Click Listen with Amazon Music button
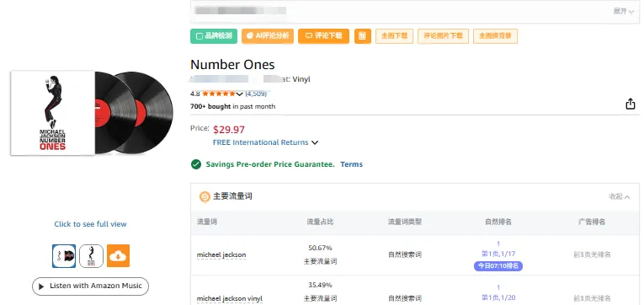Viewport: 644px width, 305px height. click(x=90, y=286)
